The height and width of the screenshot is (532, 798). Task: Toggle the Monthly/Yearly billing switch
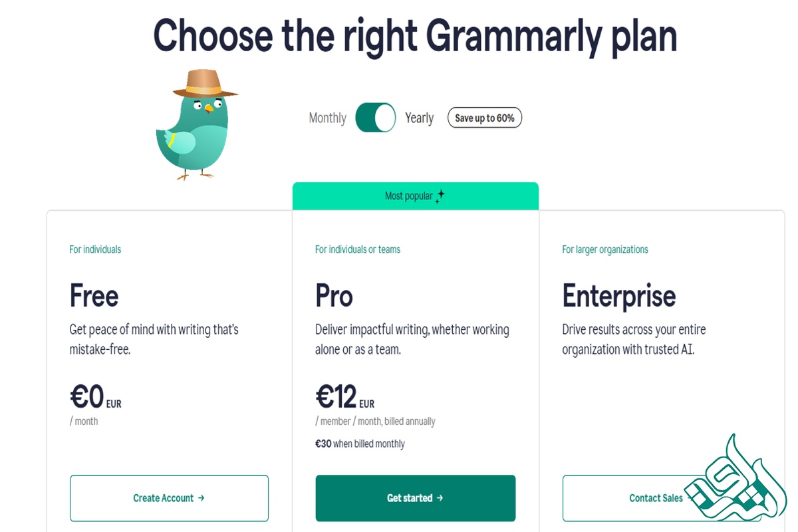(376, 118)
